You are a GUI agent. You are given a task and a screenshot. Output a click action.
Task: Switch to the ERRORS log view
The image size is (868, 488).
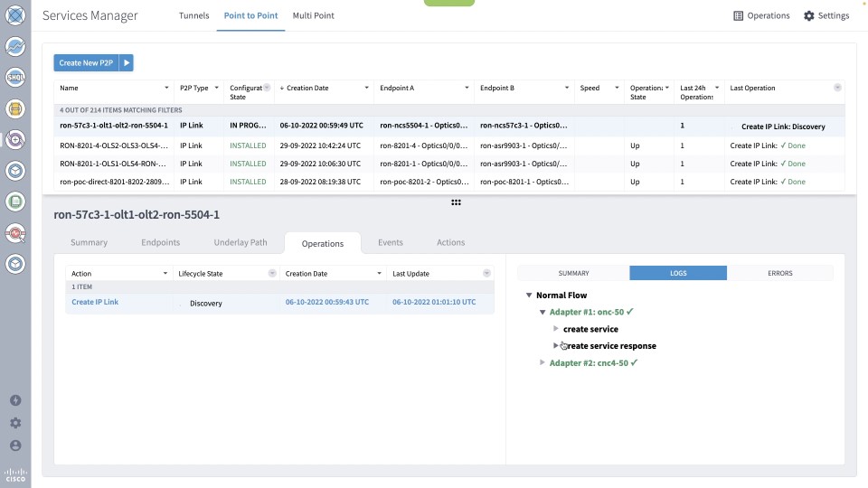[x=780, y=273]
